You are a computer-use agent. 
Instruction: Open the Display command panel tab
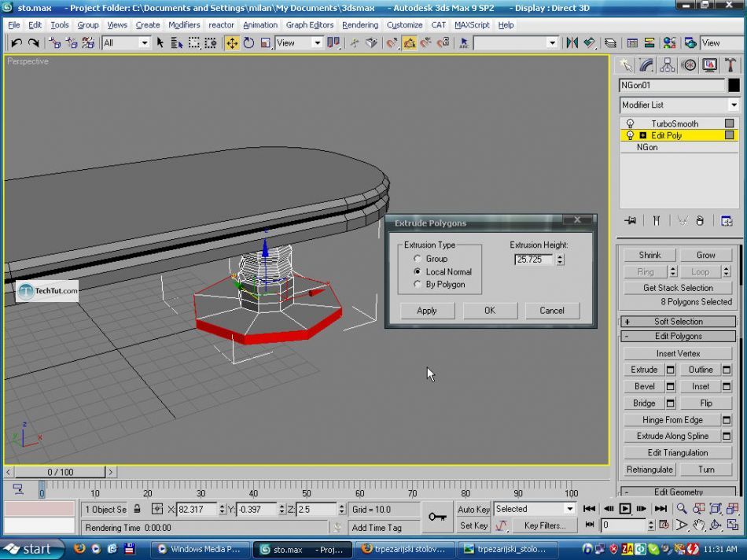(709, 64)
